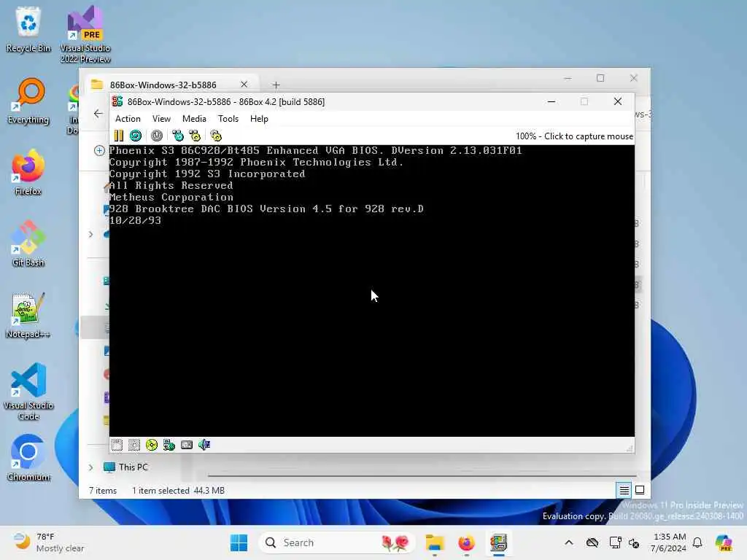
Task: Click the sound speaker status icon
Action: coord(204,445)
